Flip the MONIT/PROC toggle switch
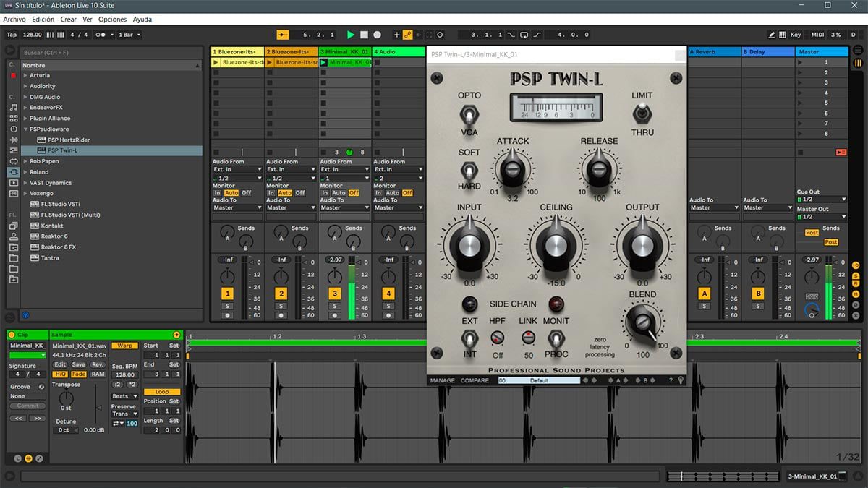Viewport: 868px width, 488px height. pyautogui.click(x=556, y=338)
